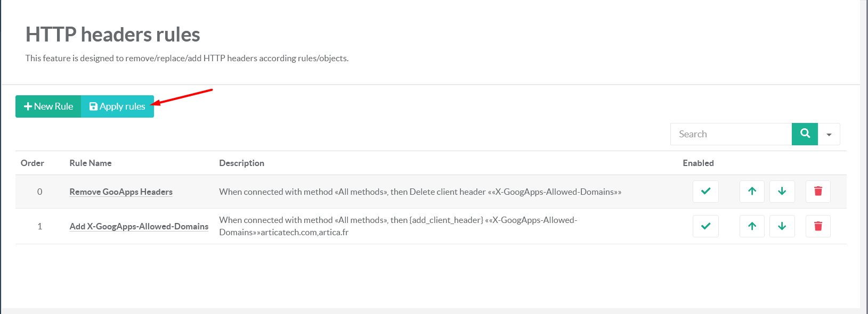
Task: Open the Remove GooApps Headers rule link
Action: (x=121, y=192)
